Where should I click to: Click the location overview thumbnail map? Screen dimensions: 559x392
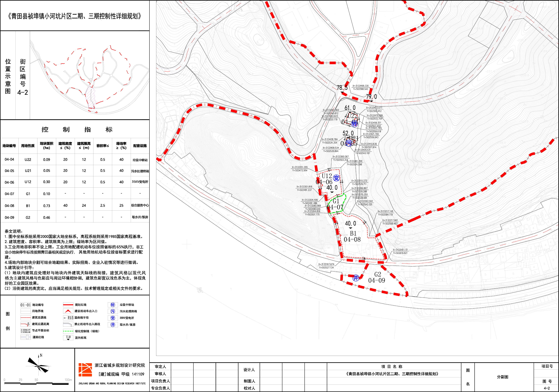[x=90, y=75]
